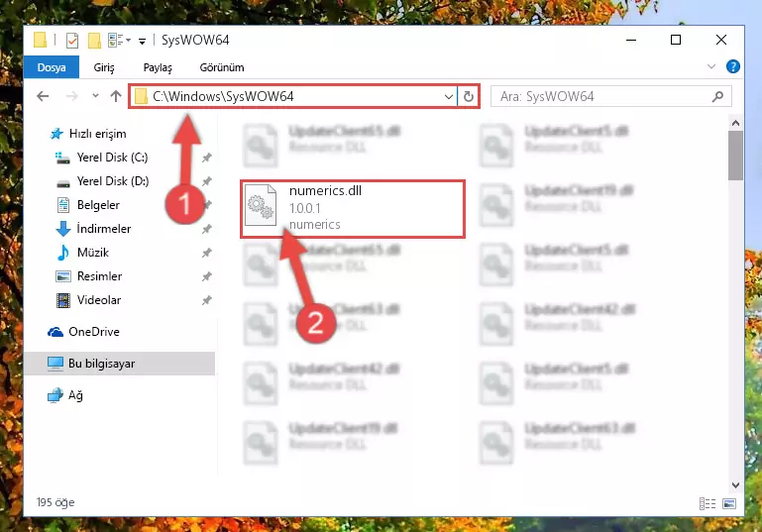The height and width of the screenshot is (532, 762).
Task: Go up one folder level
Action: (116, 96)
